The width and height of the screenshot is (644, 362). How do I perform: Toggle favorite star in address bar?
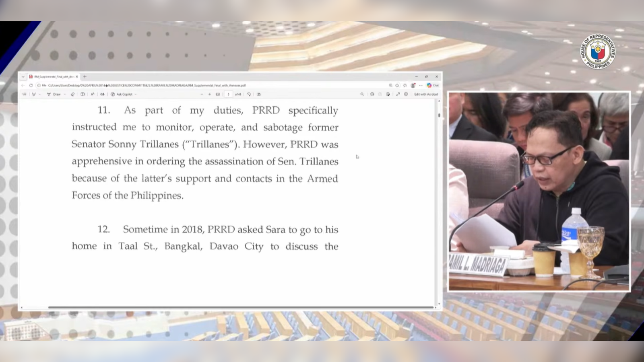point(397,85)
